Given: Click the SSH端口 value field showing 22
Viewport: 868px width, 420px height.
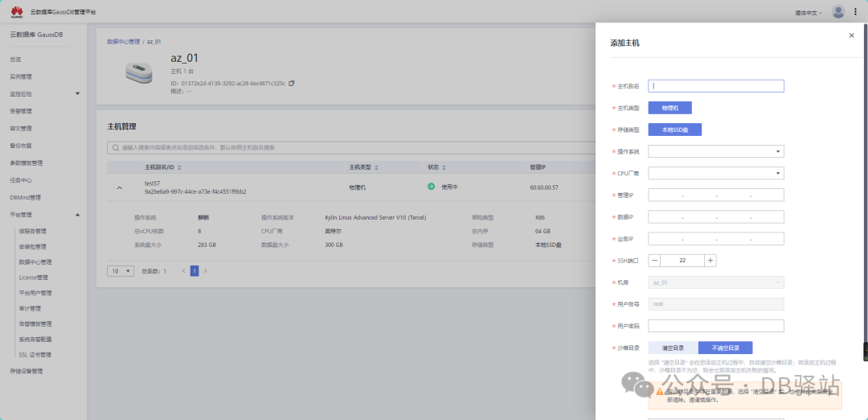Looking at the screenshot, I should point(682,261).
